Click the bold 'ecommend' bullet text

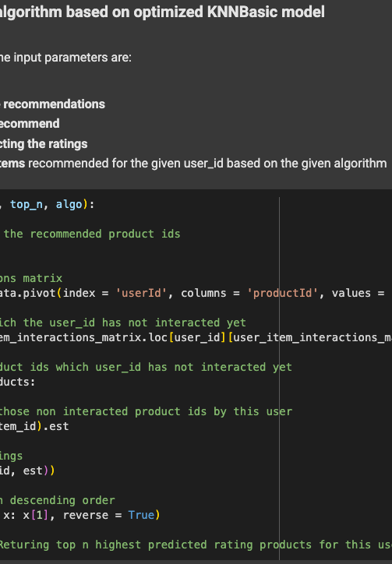(30, 124)
